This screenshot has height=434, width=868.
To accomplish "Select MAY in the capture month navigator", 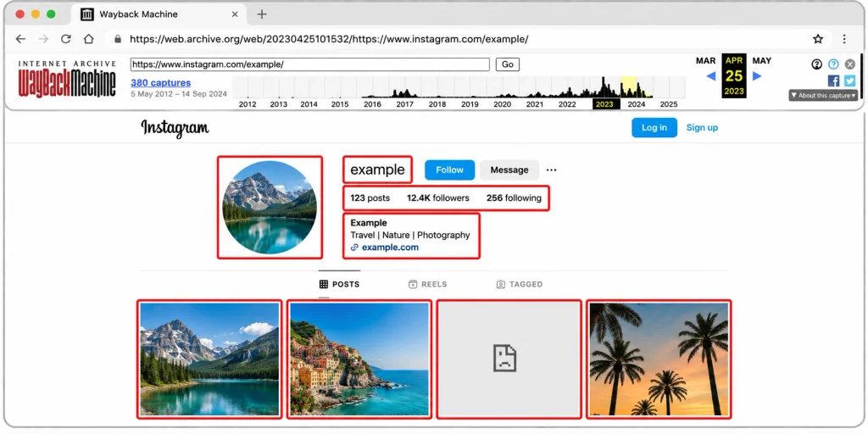I will pyautogui.click(x=762, y=61).
